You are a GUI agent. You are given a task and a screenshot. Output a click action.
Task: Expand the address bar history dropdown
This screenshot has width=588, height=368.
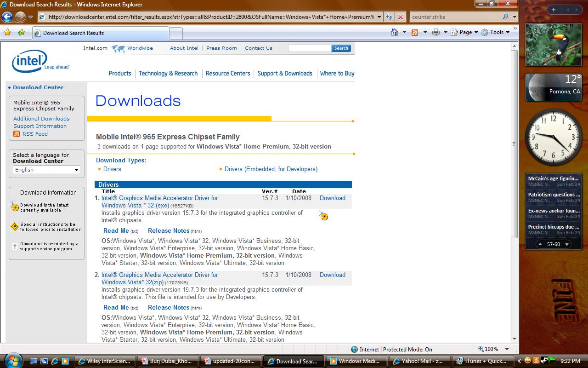coord(379,17)
